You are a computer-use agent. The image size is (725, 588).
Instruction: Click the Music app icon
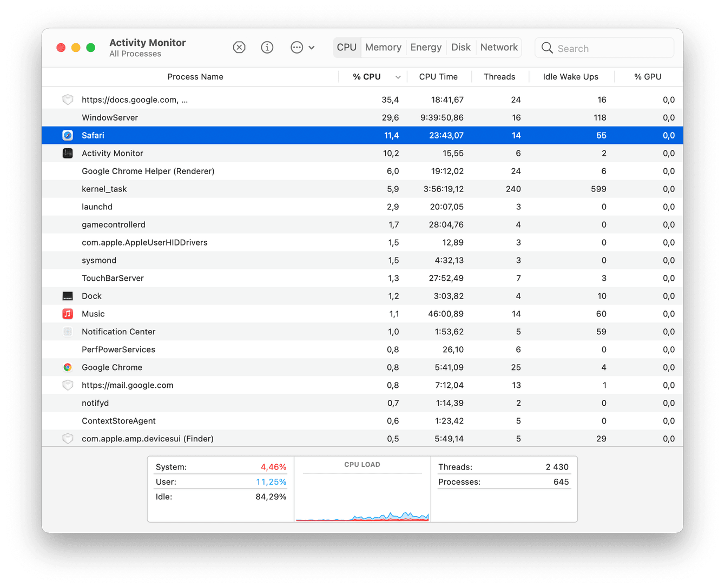[x=67, y=314]
